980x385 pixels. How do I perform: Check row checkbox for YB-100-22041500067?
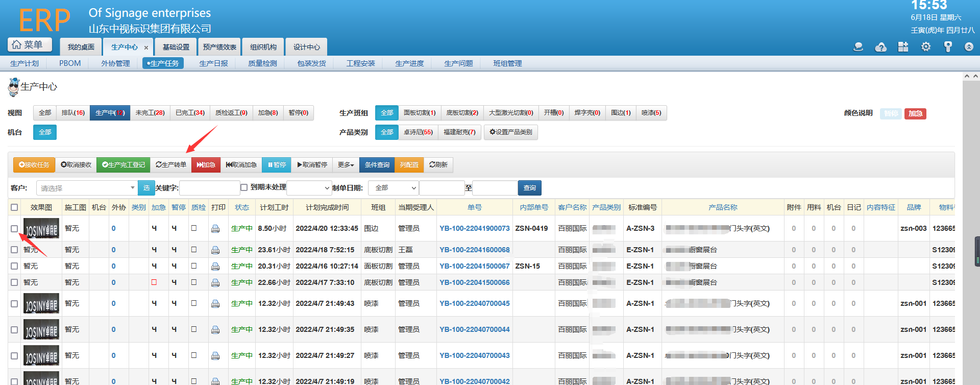pyautogui.click(x=14, y=266)
